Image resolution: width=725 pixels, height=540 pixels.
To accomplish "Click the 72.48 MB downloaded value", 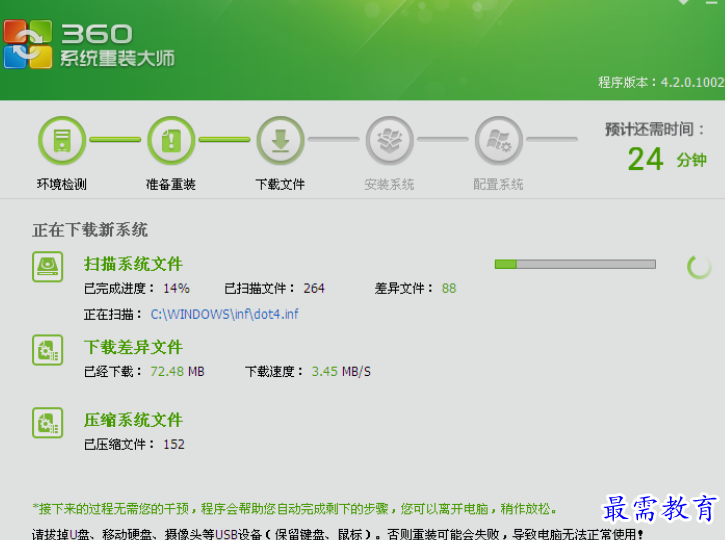I will click(x=177, y=372).
